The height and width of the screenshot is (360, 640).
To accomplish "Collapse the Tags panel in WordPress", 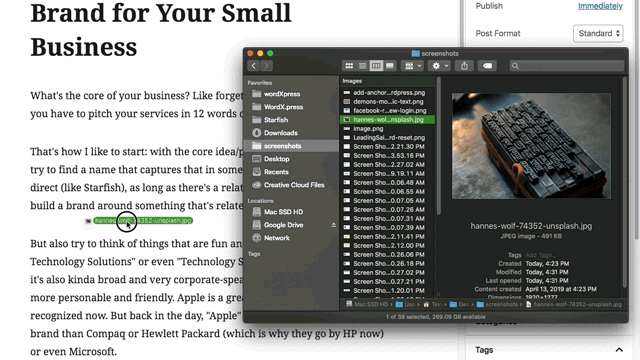I will pyautogui.click(x=619, y=350).
